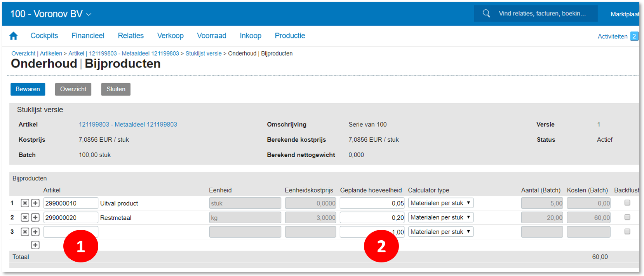Viewport: 644px width, 276px height.
Task: Tick Backflush checkbox for Restmetaal row
Action: [x=627, y=217]
